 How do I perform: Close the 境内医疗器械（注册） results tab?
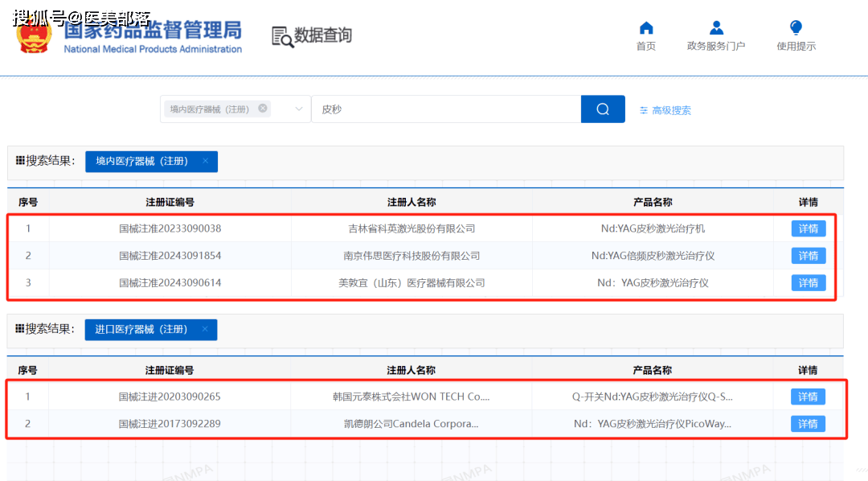click(206, 161)
